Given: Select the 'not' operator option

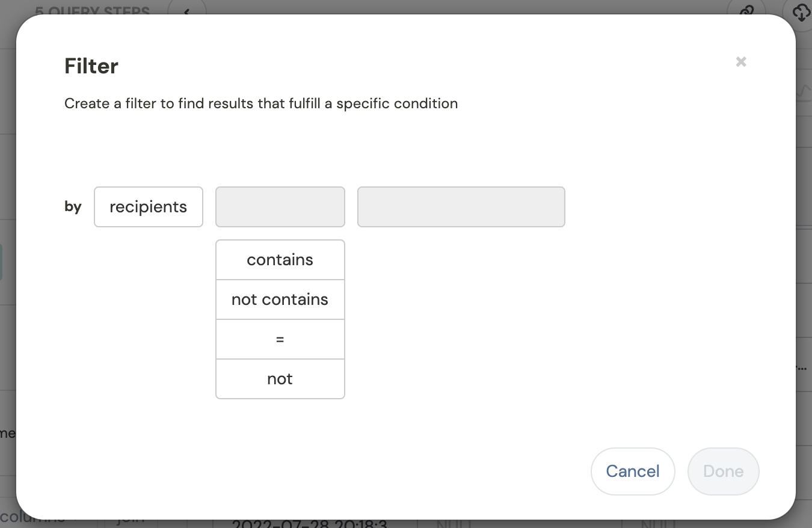Looking at the screenshot, I should click(x=280, y=379).
